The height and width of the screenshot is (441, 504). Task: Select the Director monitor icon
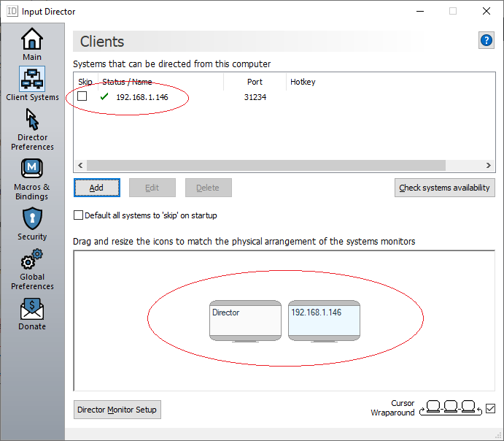tap(245, 321)
